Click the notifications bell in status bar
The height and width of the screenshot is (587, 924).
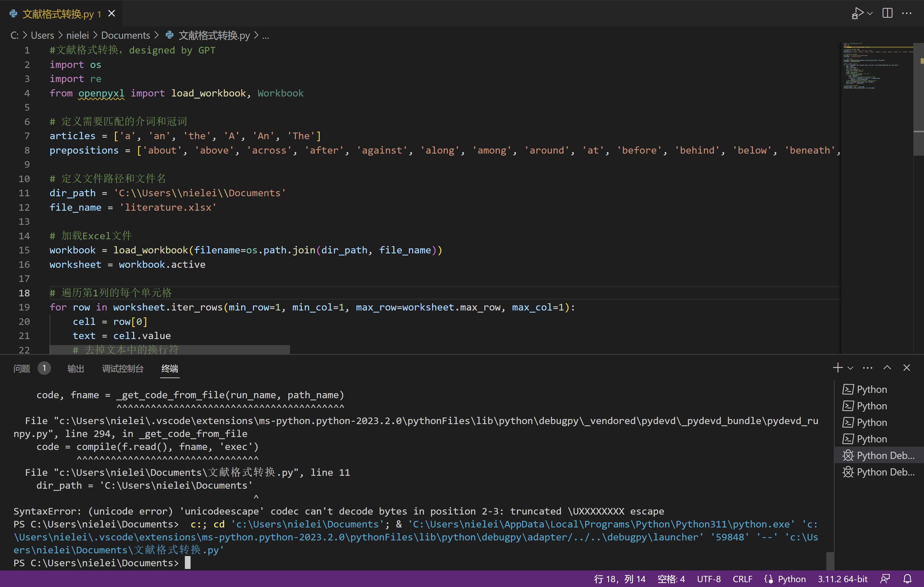908,579
